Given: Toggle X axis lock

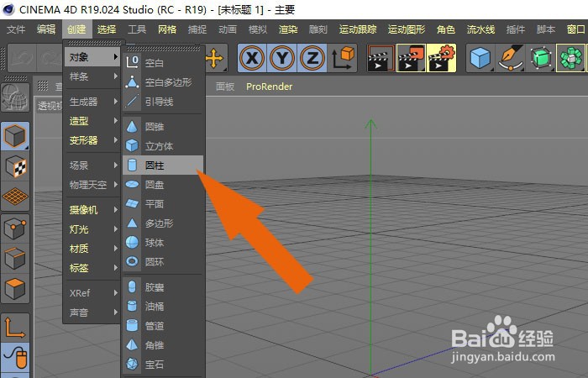Looking at the screenshot, I should 252,58.
